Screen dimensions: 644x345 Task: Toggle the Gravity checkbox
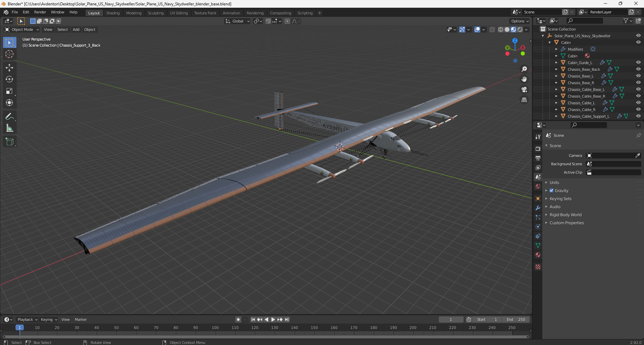(551, 190)
